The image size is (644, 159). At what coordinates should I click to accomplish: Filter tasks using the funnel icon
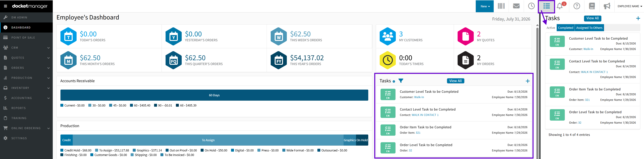point(401,81)
